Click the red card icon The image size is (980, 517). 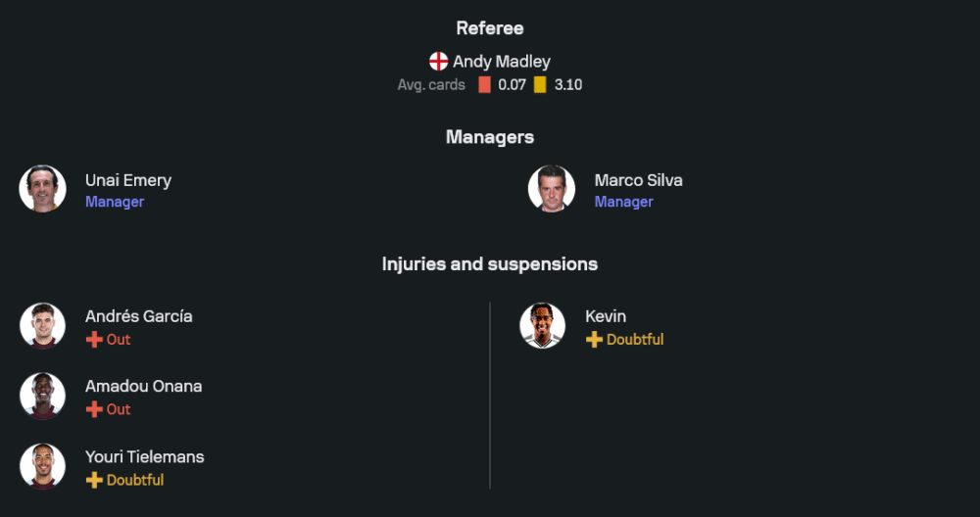click(484, 85)
